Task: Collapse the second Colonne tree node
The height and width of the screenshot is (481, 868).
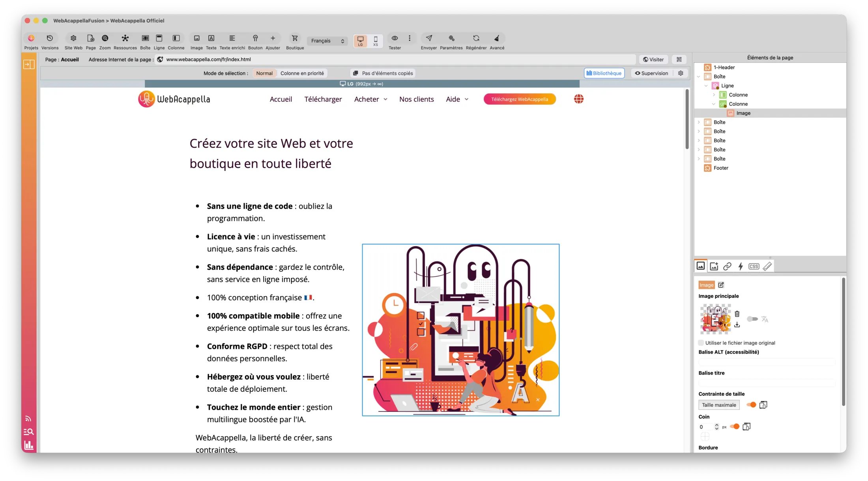Action: click(714, 104)
